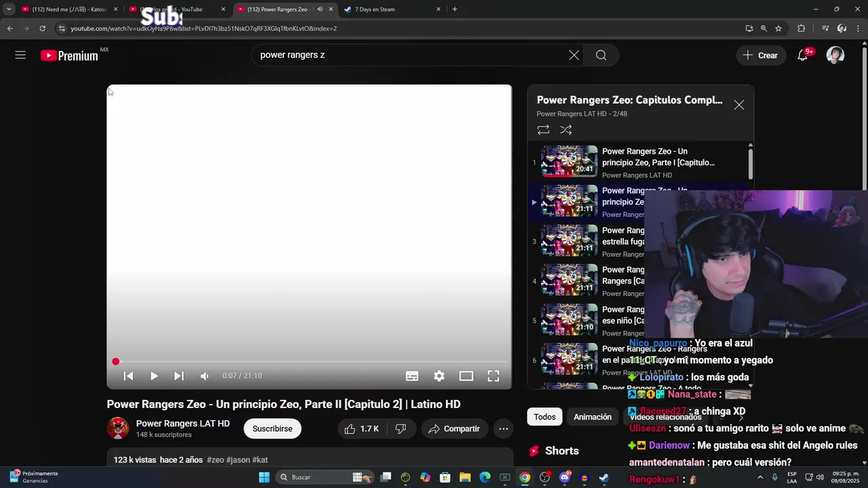868x488 pixels.
Task: Open the browser zoom indicator
Action: 764,28
